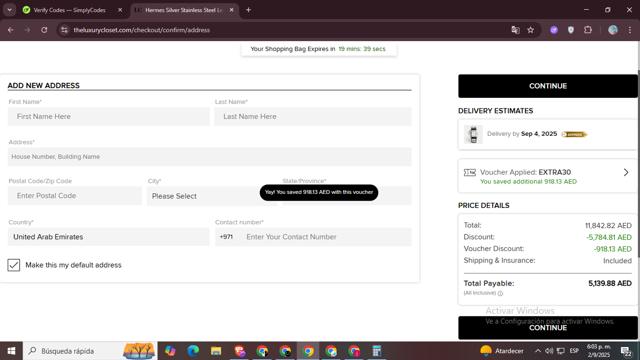Open the Country United Arab Emirates dropdown

(109, 237)
